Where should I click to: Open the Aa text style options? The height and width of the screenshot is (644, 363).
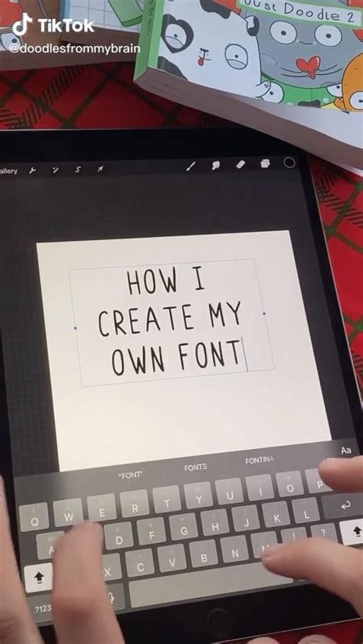click(346, 450)
